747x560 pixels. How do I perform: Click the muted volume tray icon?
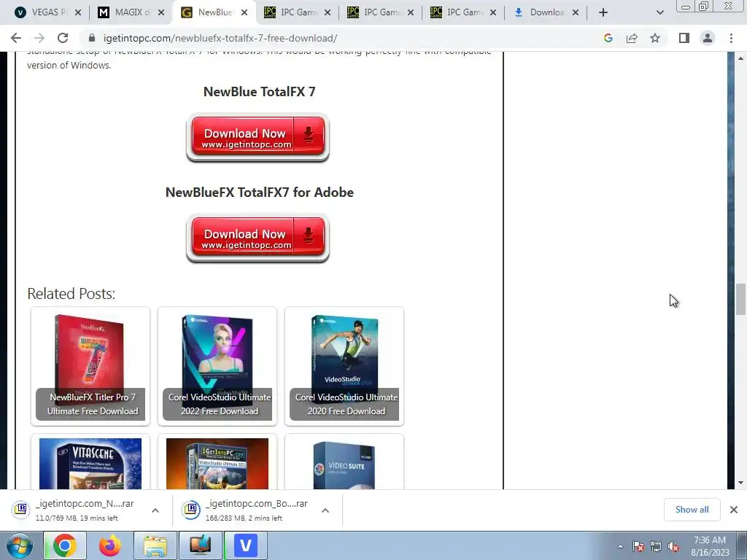pos(673,546)
